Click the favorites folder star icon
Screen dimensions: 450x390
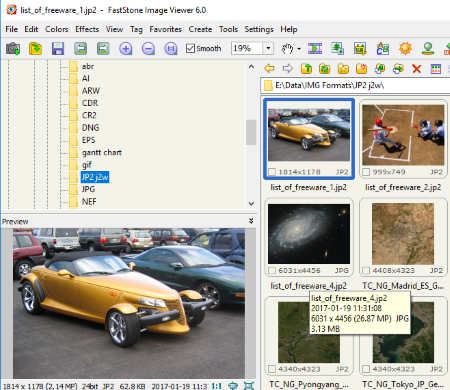coord(362,69)
